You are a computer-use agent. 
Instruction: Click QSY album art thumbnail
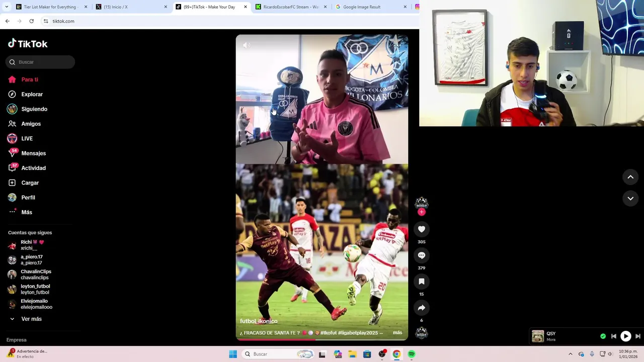[538, 336]
